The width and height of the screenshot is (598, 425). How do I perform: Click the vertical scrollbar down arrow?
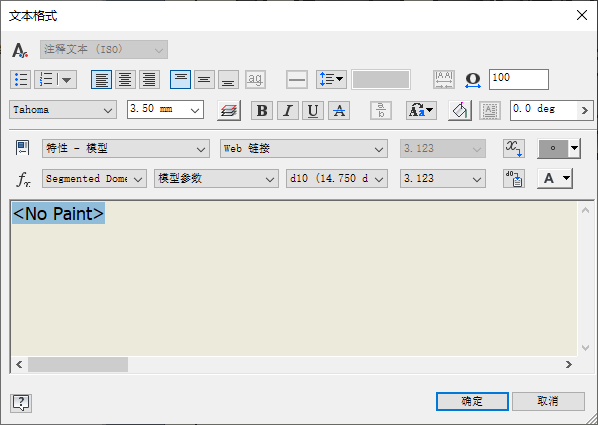pyautogui.click(x=586, y=348)
